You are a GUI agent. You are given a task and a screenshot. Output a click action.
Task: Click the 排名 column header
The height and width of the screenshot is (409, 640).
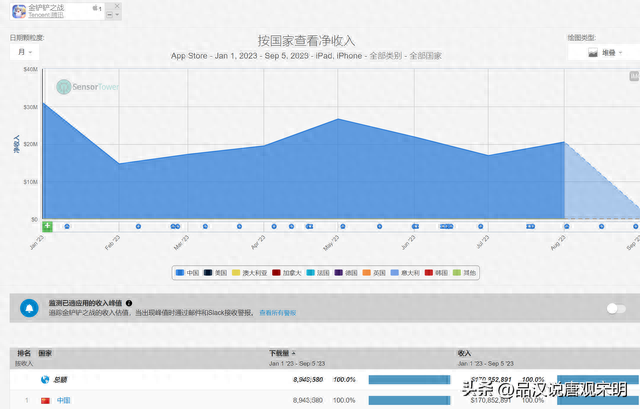24,353
